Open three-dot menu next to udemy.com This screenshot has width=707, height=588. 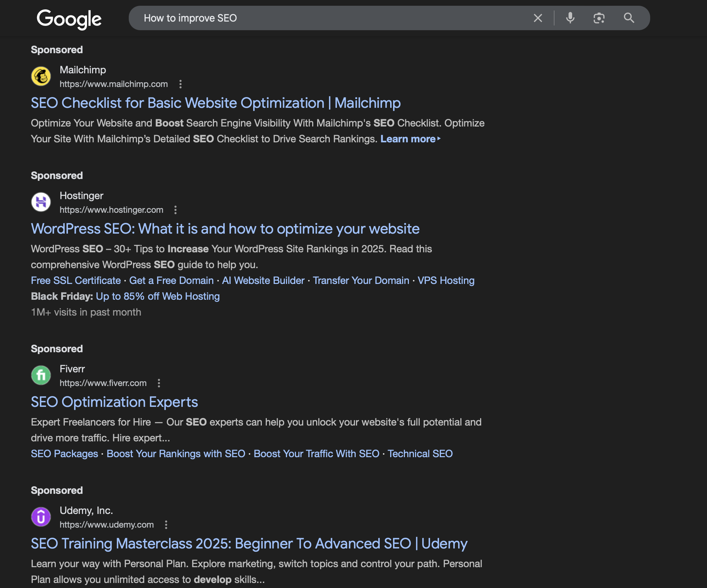point(166,525)
